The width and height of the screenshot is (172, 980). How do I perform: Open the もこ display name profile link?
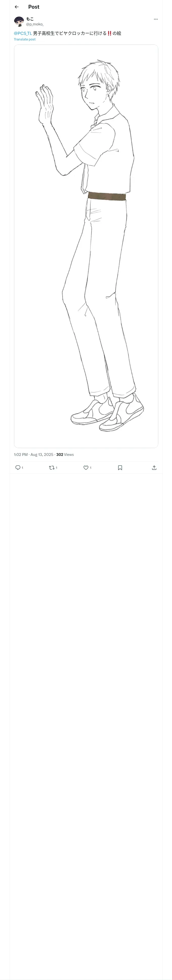pos(30,19)
